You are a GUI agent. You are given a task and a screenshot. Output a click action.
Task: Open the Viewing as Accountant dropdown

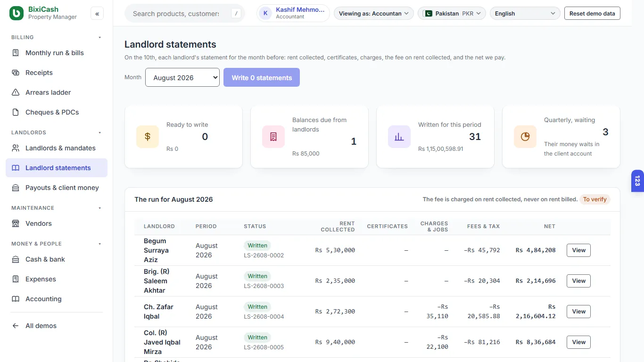click(x=374, y=14)
